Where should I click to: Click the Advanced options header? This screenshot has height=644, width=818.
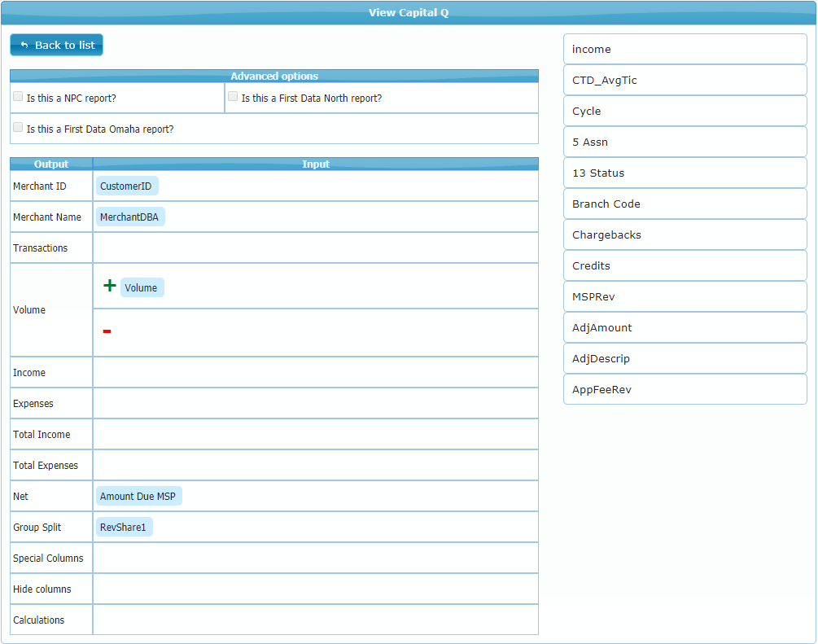(x=274, y=76)
